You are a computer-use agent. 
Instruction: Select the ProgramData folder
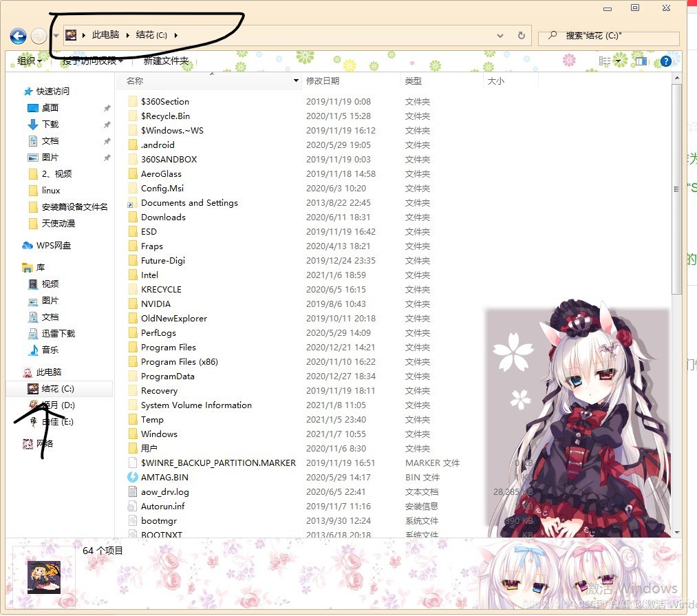point(167,376)
